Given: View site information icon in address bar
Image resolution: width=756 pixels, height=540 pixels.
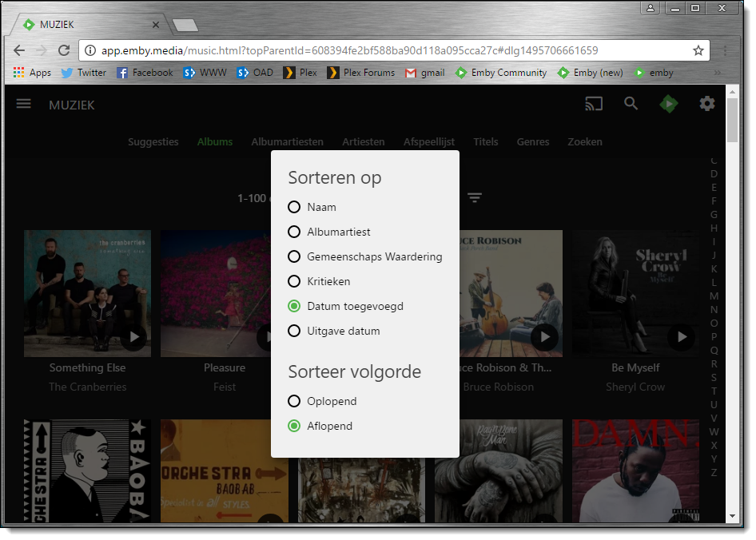Looking at the screenshot, I should coord(90,50).
